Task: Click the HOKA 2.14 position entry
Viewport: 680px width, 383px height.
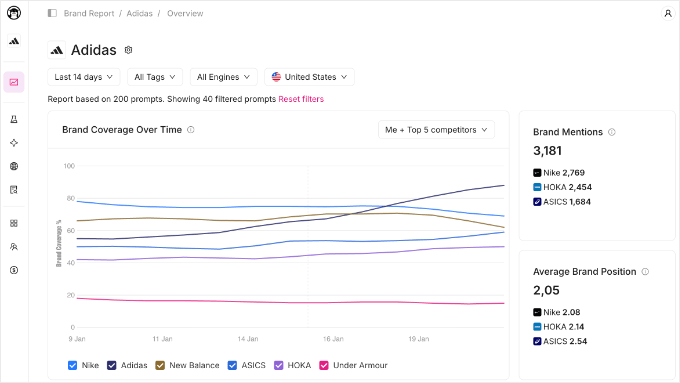Action: point(559,327)
